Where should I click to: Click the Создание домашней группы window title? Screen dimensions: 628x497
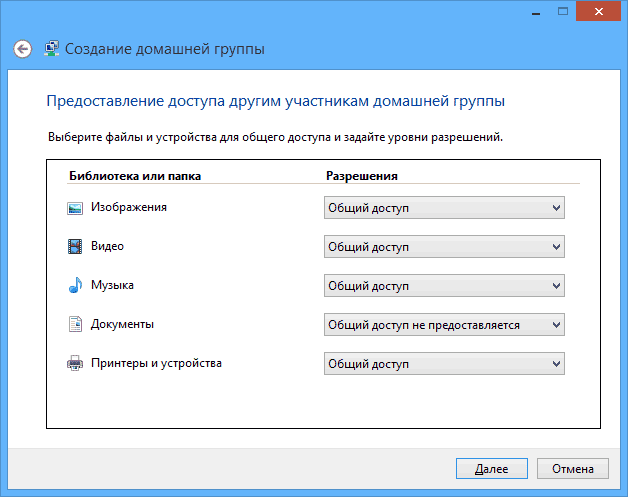coord(165,49)
